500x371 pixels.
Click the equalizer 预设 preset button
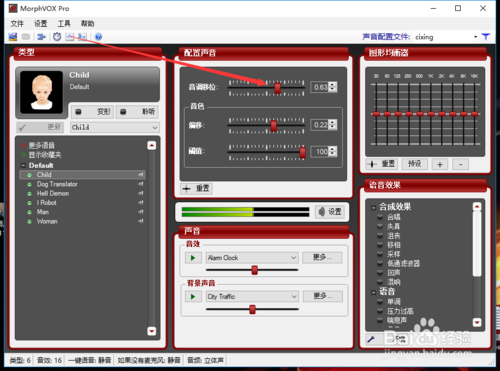(x=415, y=164)
